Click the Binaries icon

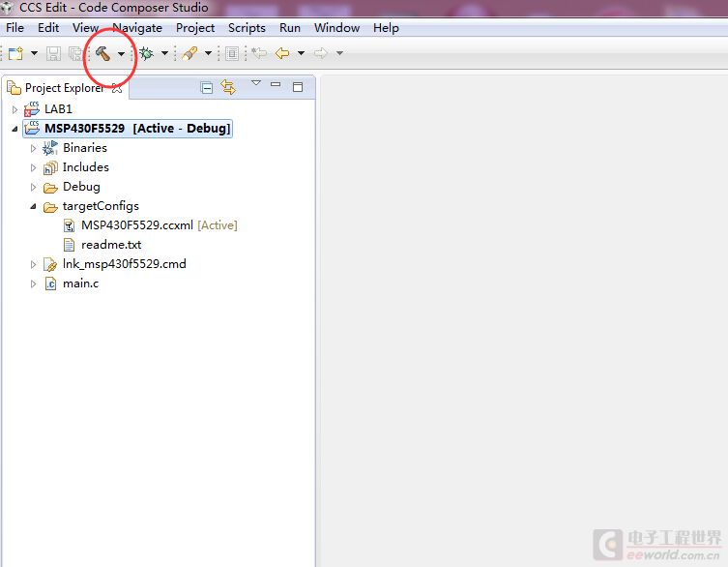(49, 148)
